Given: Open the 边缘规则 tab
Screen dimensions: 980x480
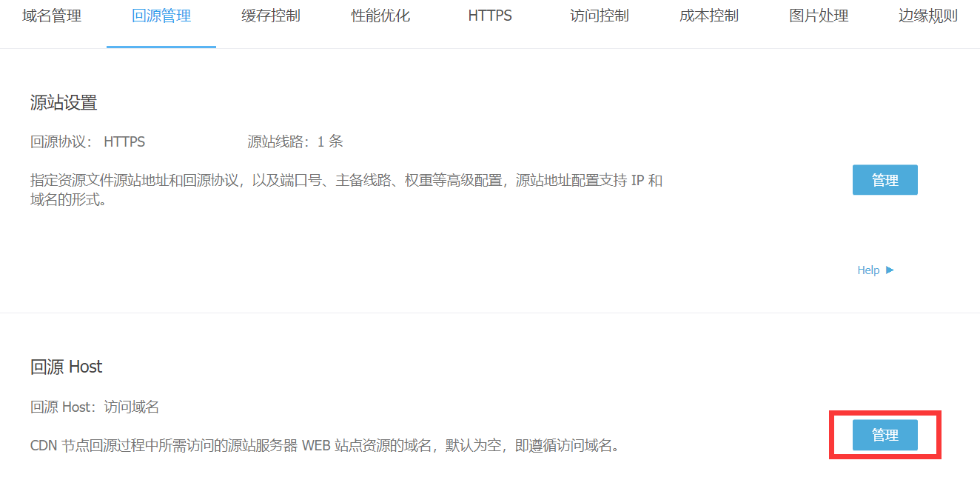Looking at the screenshot, I should click(928, 16).
